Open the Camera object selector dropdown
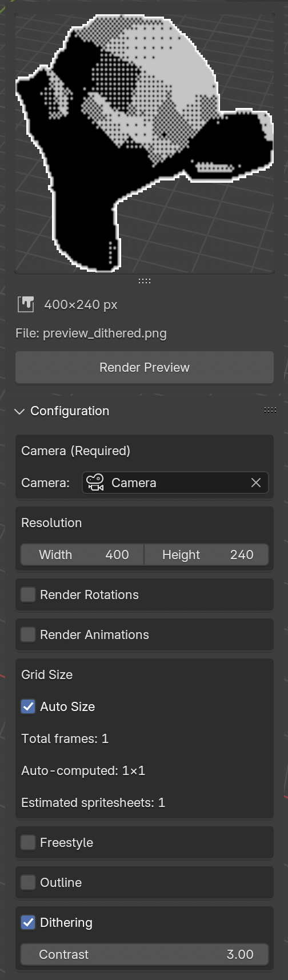The image size is (288, 980). pos(175,483)
